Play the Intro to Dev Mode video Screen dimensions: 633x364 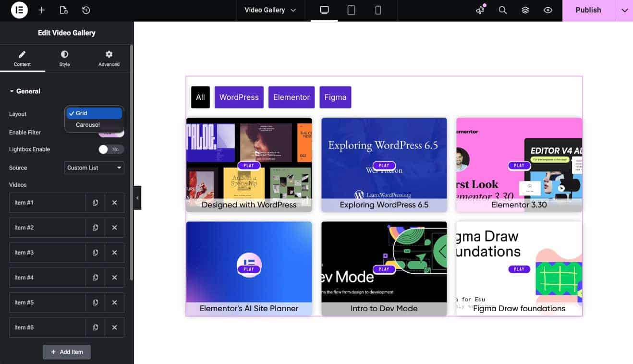click(x=384, y=269)
